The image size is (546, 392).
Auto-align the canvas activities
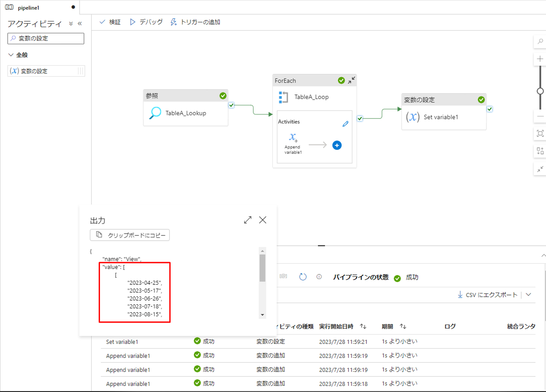pos(540,151)
